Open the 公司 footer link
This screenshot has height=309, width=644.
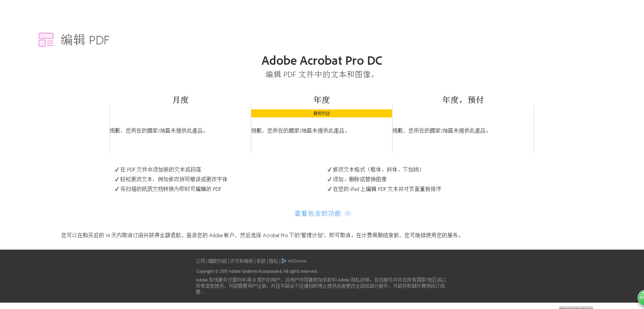(200, 261)
